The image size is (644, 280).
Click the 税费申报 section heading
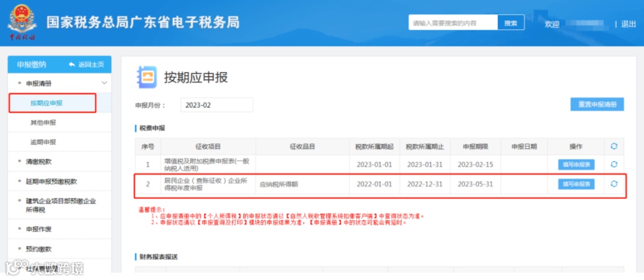coord(153,129)
